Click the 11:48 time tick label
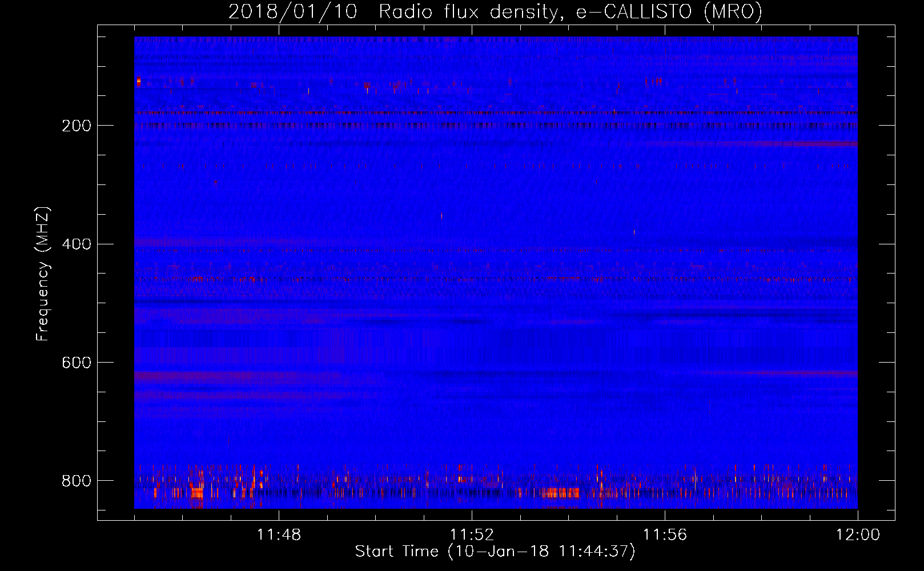924x571 pixels. point(279,535)
